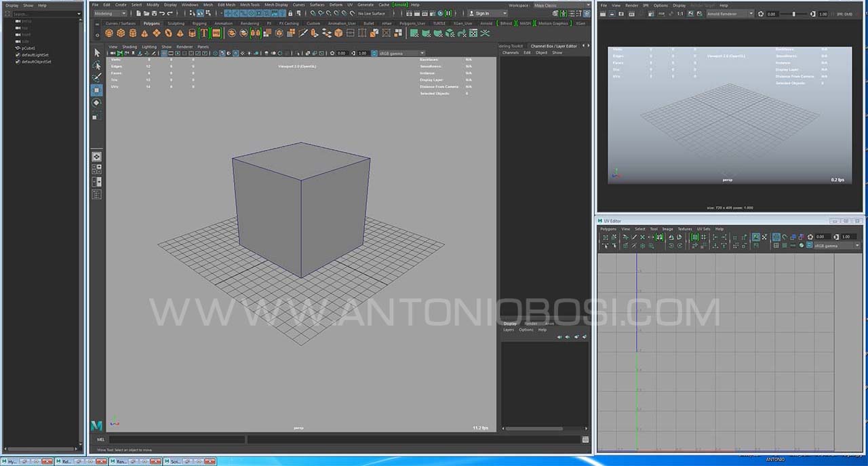Click the 1:1 real size icon in Render View
Image resolution: width=868 pixels, height=466 pixels.
tap(680, 13)
